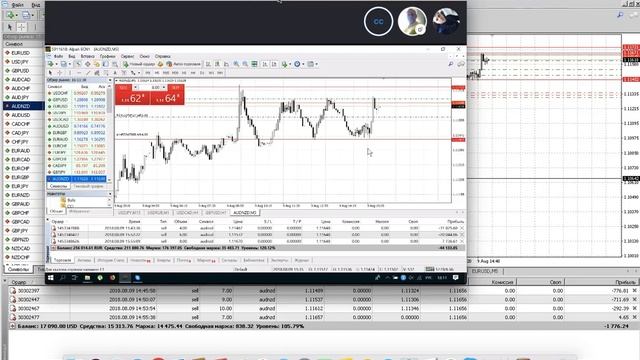Click search magnifier in background window toolbar
This screenshot has height=360, width=640.
click(x=620, y=15)
